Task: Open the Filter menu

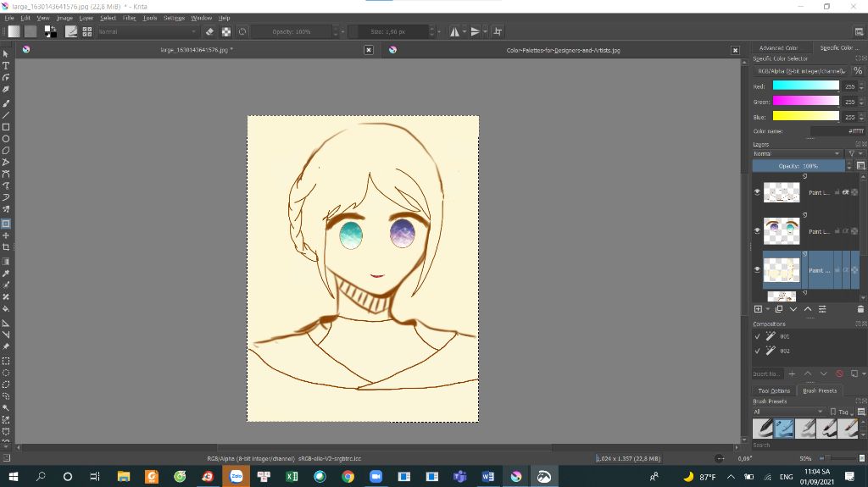Action: [129, 18]
